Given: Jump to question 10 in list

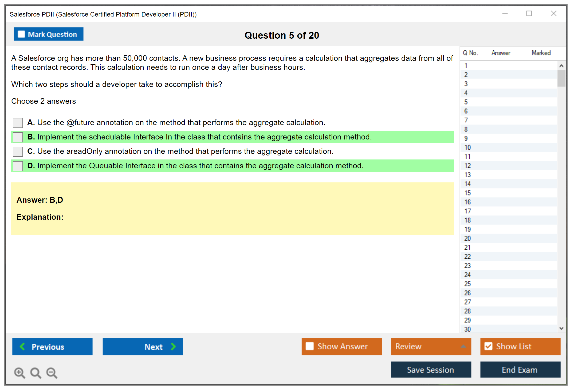Looking at the screenshot, I should pos(467,147).
